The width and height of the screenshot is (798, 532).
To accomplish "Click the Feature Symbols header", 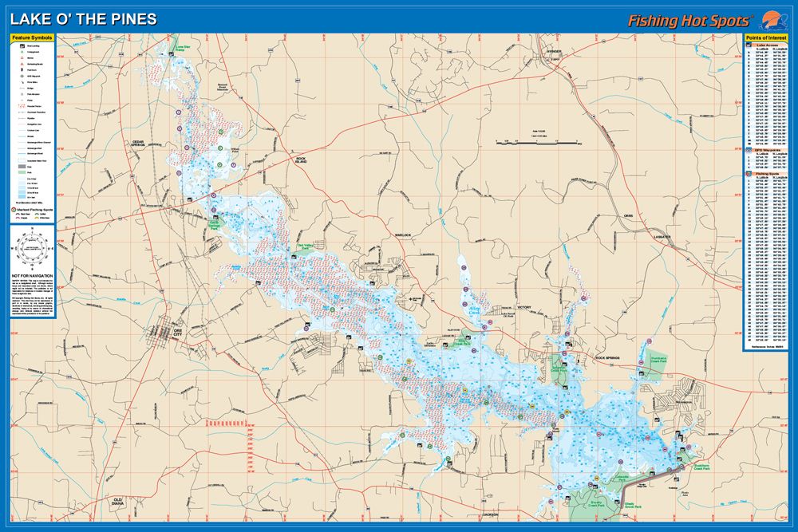I will (33, 38).
